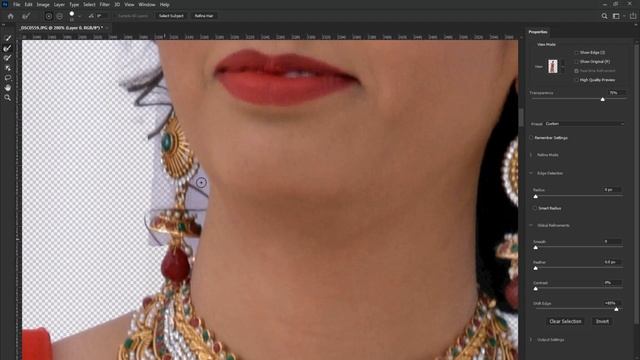
Task: Open the Filter menu
Action: [x=104, y=4]
